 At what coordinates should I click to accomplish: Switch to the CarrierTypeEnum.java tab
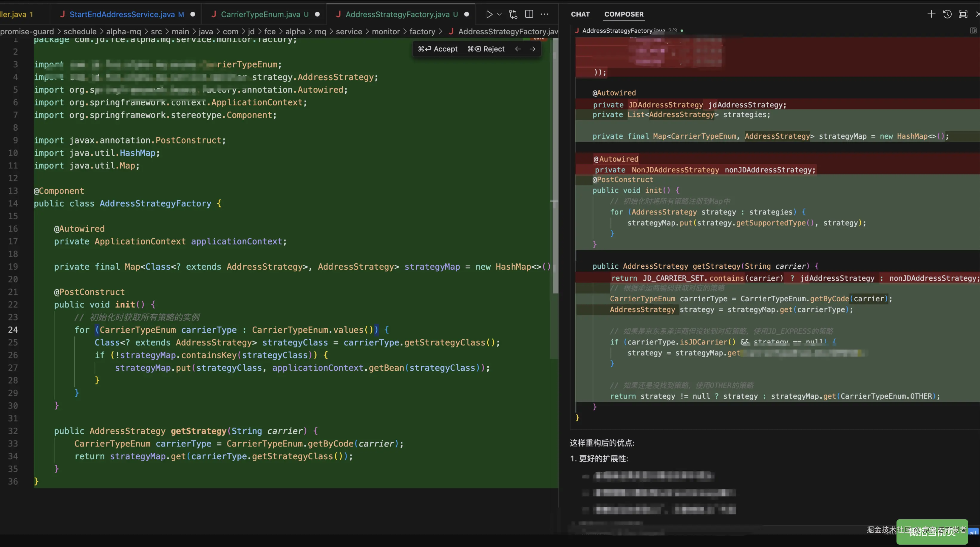pos(260,14)
